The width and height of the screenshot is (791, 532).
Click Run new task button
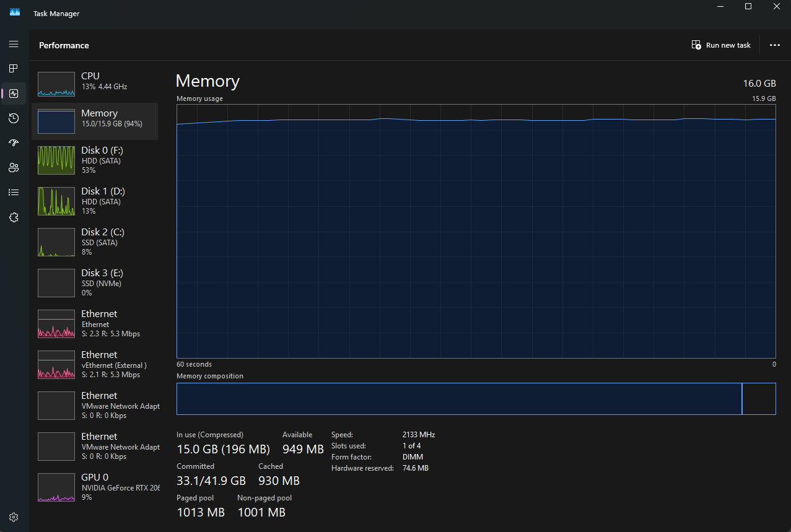[721, 45]
